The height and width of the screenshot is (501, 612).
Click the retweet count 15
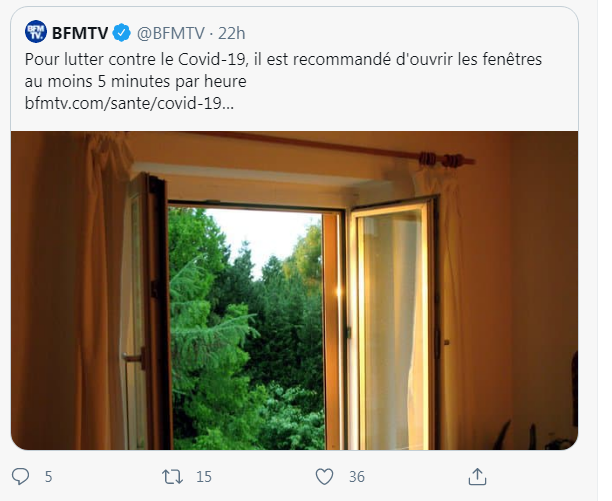pos(204,477)
